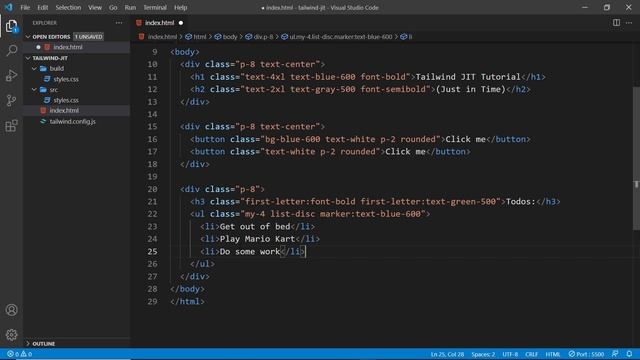Click the EXPLORER panel title
Screen dimensions: 640x360
(x=44, y=23)
